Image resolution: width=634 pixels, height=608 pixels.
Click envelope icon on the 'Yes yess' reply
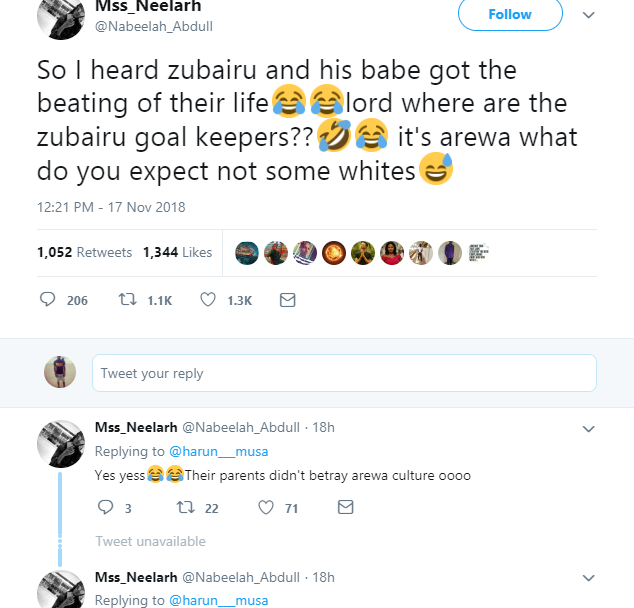tap(345, 508)
